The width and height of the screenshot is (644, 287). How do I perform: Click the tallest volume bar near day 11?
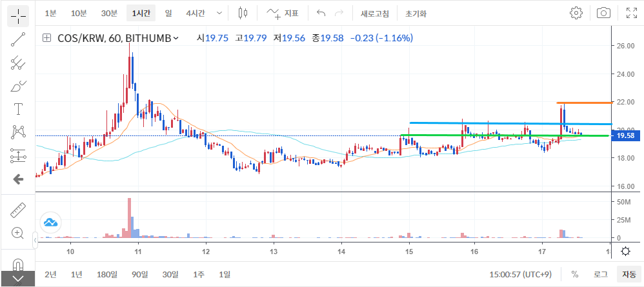pos(129,217)
